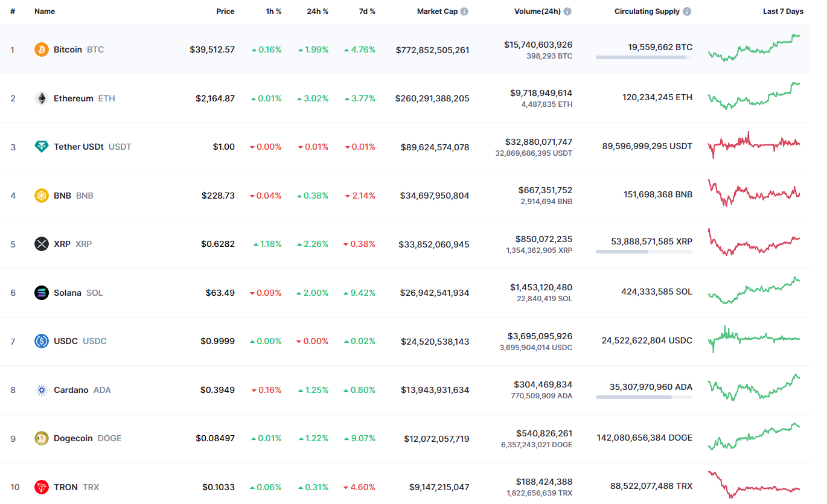Click the Ethereum diamond logo icon
Screen dimensions: 827x504
(x=42, y=98)
